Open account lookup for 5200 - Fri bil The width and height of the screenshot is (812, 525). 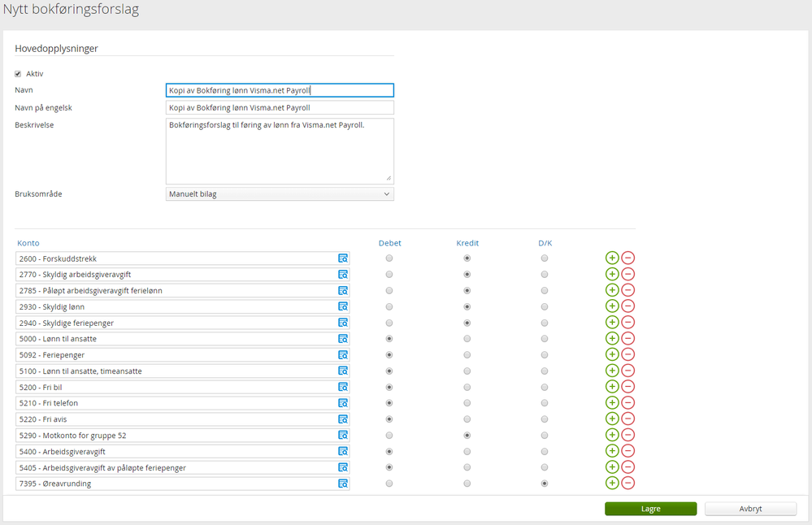(343, 387)
